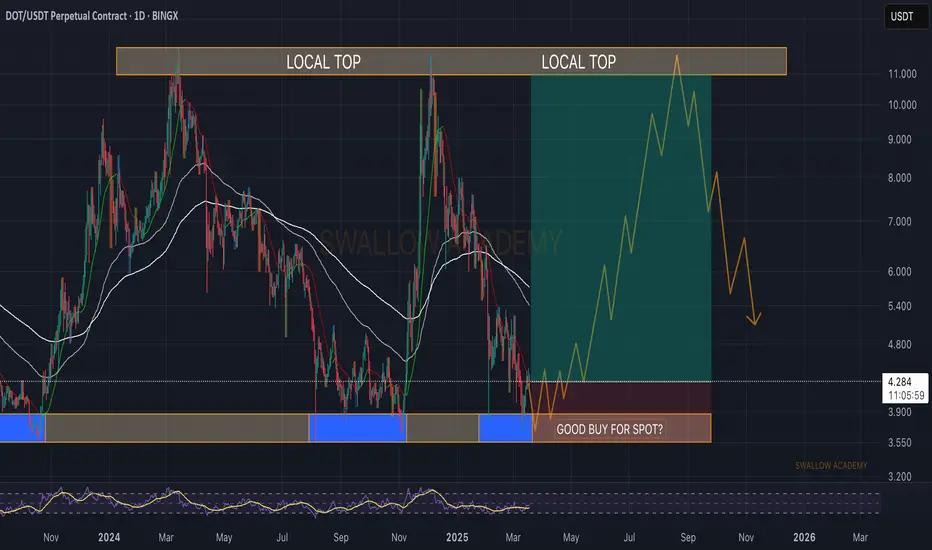Click the 11.000 price axis label
The width and height of the screenshot is (932, 550).
coord(902,74)
